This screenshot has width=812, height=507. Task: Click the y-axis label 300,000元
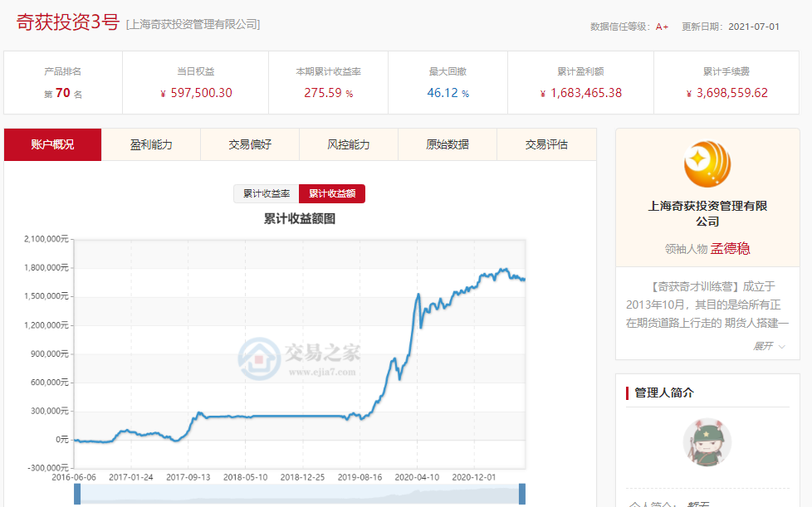click(49, 411)
